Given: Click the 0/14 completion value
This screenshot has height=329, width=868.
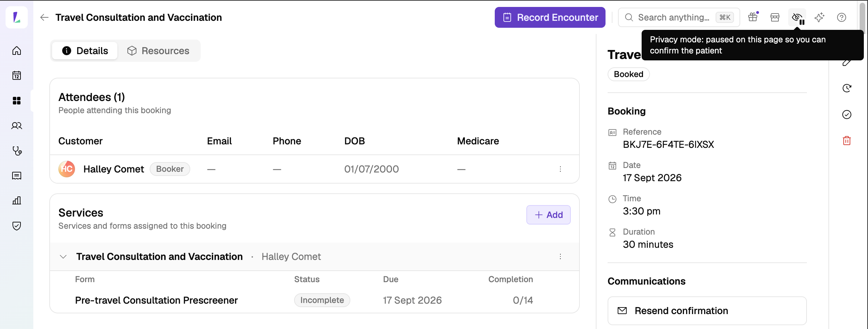Looking at the screenshot, I should [523, 300].
